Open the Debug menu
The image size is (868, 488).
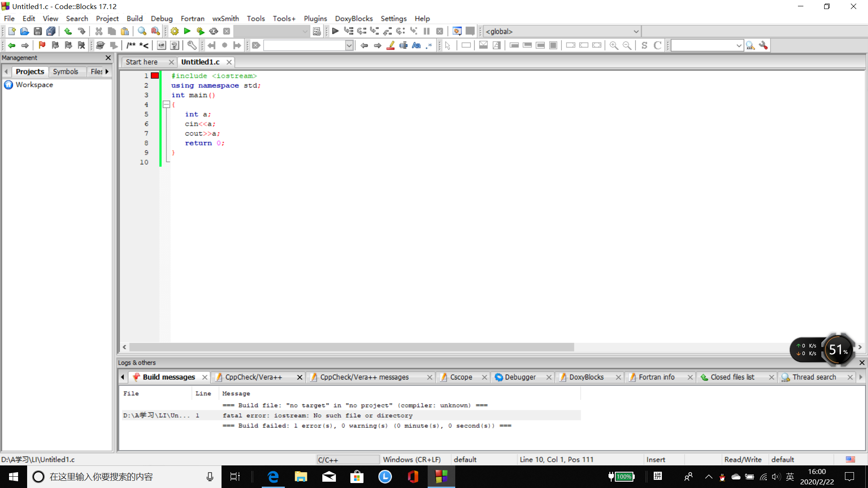(160, 19)
